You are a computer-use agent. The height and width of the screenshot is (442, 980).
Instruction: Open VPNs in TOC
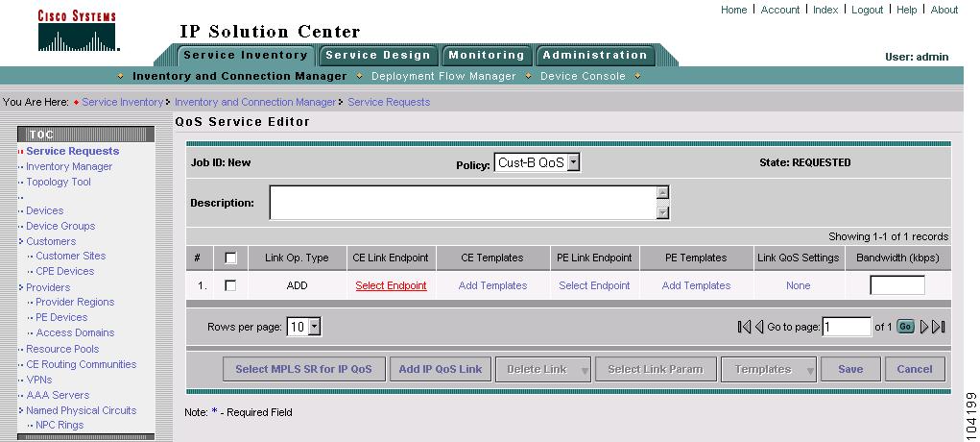point(39,380)
